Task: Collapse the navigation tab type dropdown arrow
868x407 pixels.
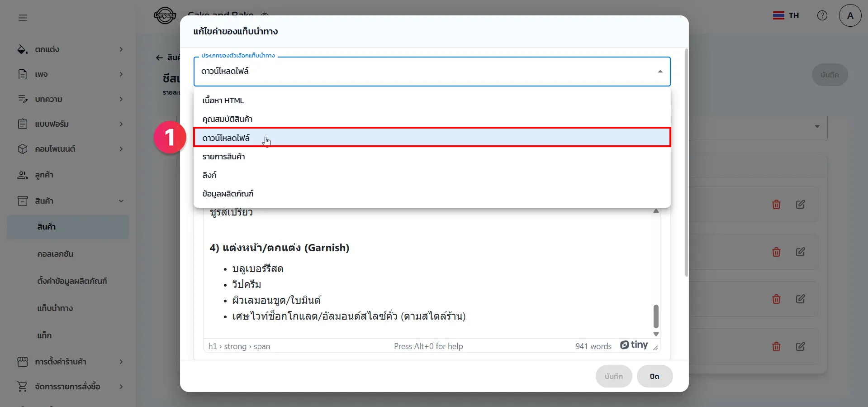Action: tap(660, 72)
